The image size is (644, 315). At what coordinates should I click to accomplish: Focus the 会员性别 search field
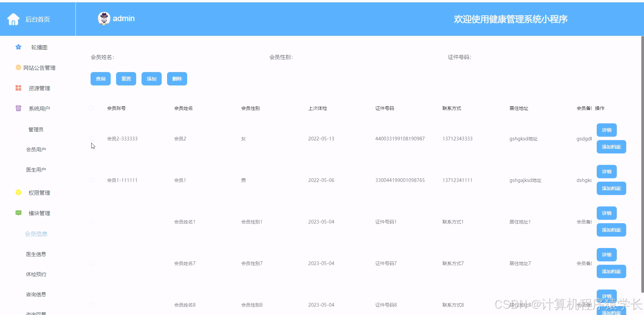tap(333, 57)
